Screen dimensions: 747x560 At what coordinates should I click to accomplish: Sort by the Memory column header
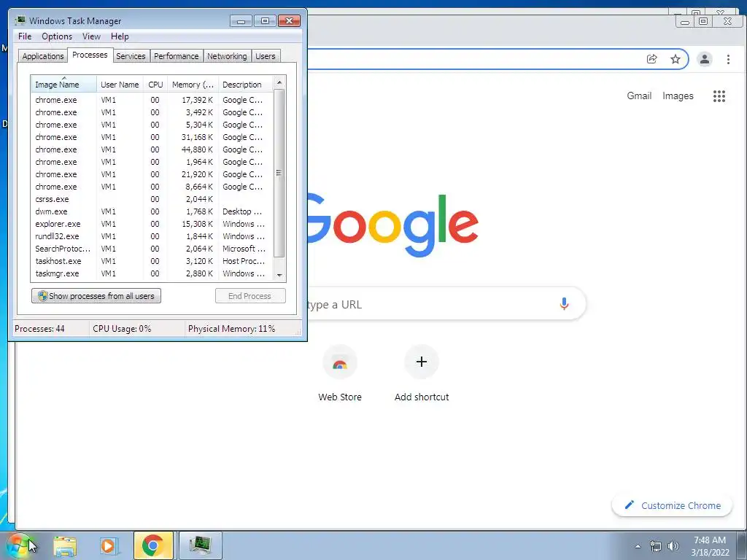pos(193,85)
